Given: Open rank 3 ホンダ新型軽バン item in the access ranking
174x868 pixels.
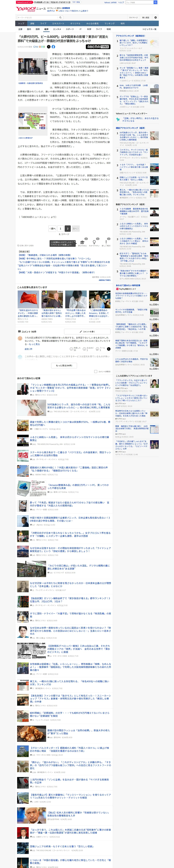Looking at the screenshot, I should point(134,73).
